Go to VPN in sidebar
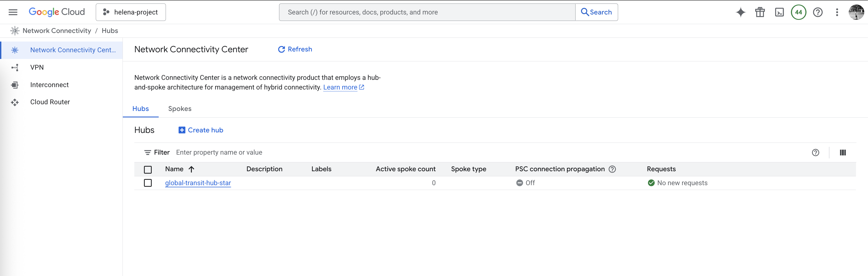The image size is (868, 276). (x=37, y=68)
